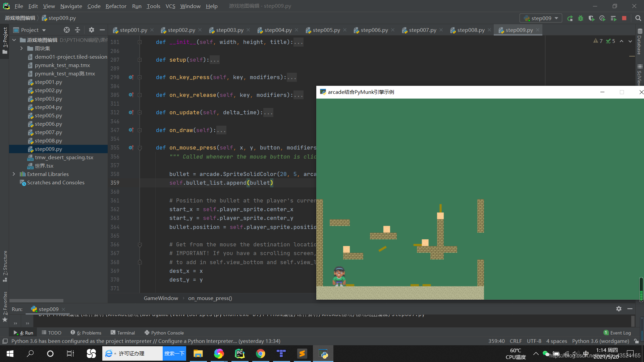The width and height of the screenshot is (644, 362).
Task: Select the Refactor menu
Action: coord(116,6)
